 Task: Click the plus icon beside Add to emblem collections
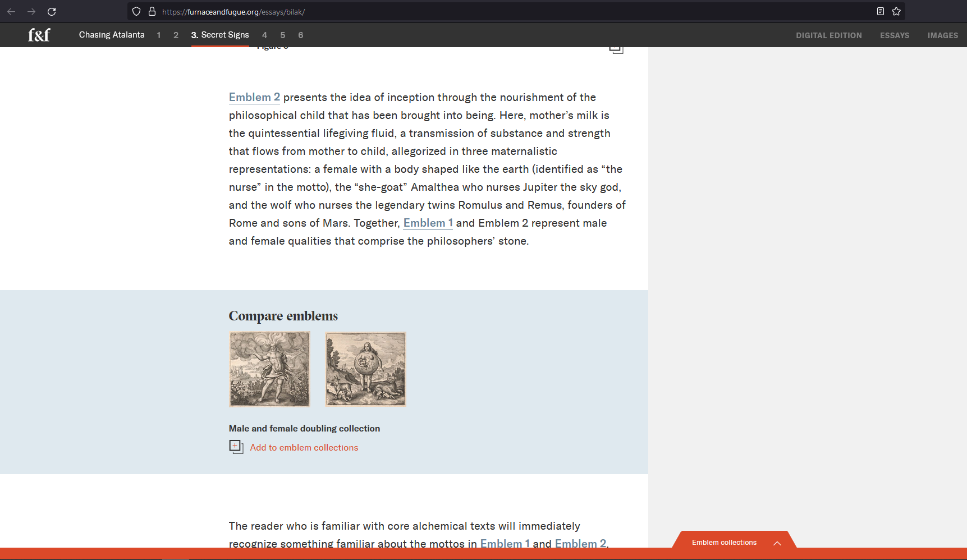point(236,447)
